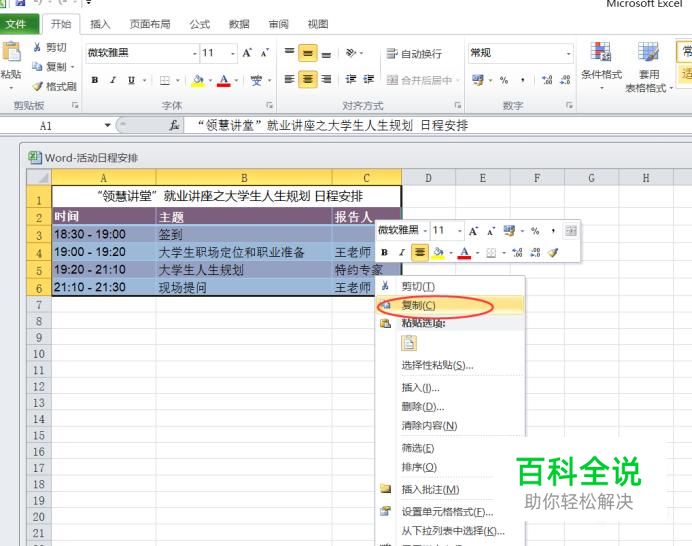Select column D header
692x546 pixels.
coord(428,178)
